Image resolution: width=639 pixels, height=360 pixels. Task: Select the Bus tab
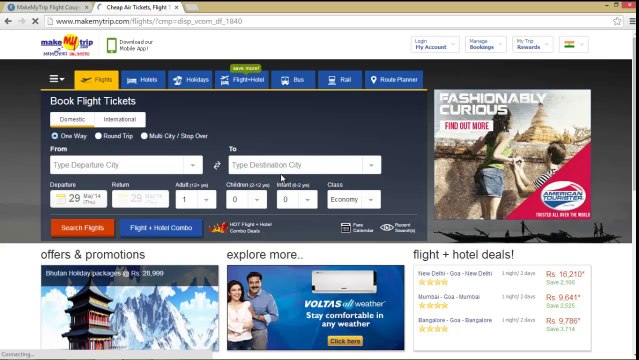pyautogui.click(x=293, y=80)
